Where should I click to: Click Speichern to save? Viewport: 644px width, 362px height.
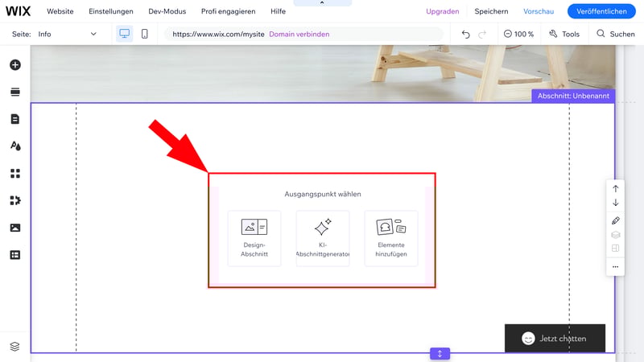pyautogui.click(x=491, y=11)
